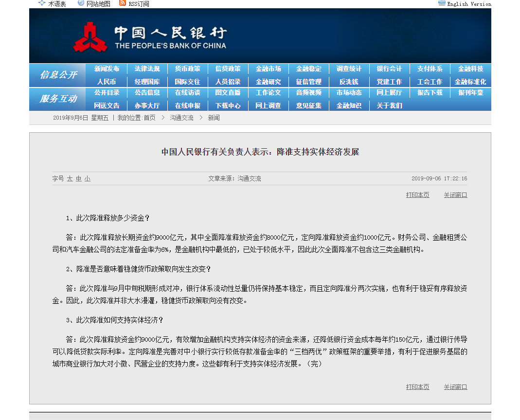Viewport: 520px width, 420px height.
Task: Set font size to 中
Action: (x=79, y=179)
